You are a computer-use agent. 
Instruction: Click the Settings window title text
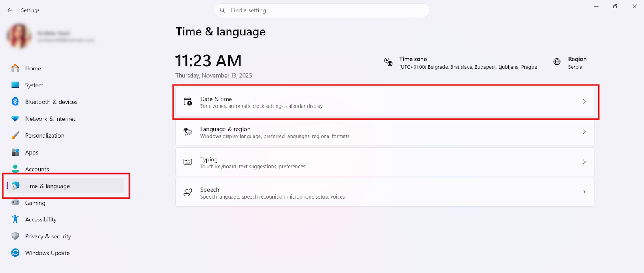[x=30, y=10]
